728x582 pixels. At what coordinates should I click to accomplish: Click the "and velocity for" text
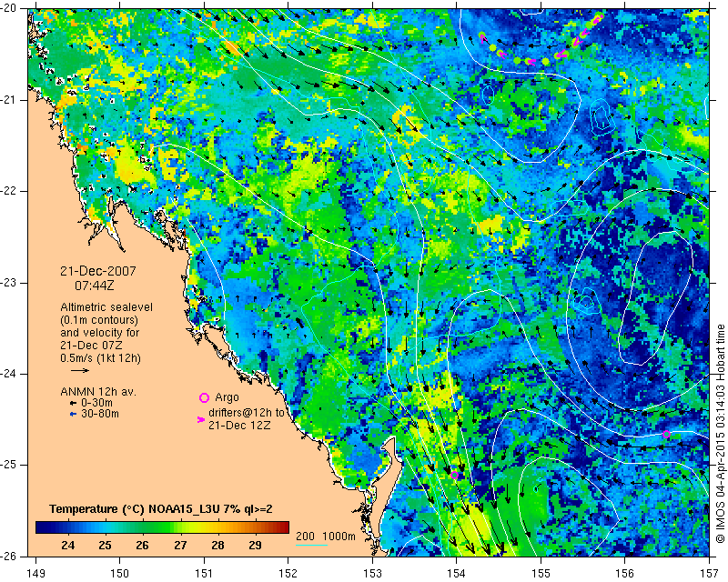coord(100,333)
